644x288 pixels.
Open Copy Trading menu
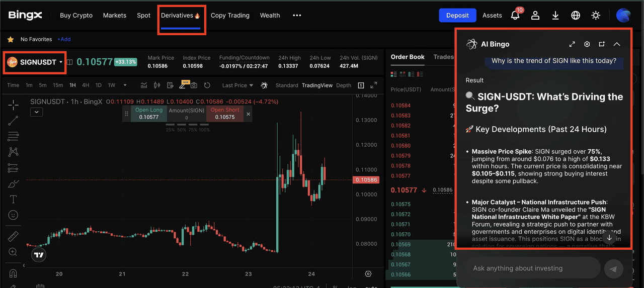click(x=230, y=15)
